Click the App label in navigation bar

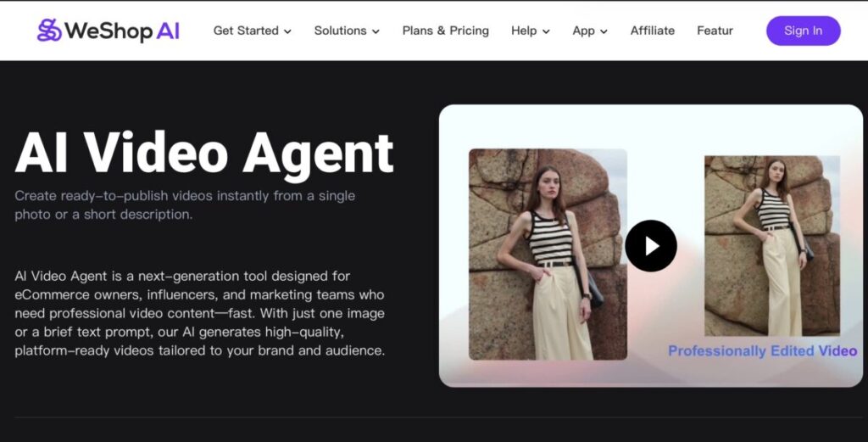click(x=583, y=31)
